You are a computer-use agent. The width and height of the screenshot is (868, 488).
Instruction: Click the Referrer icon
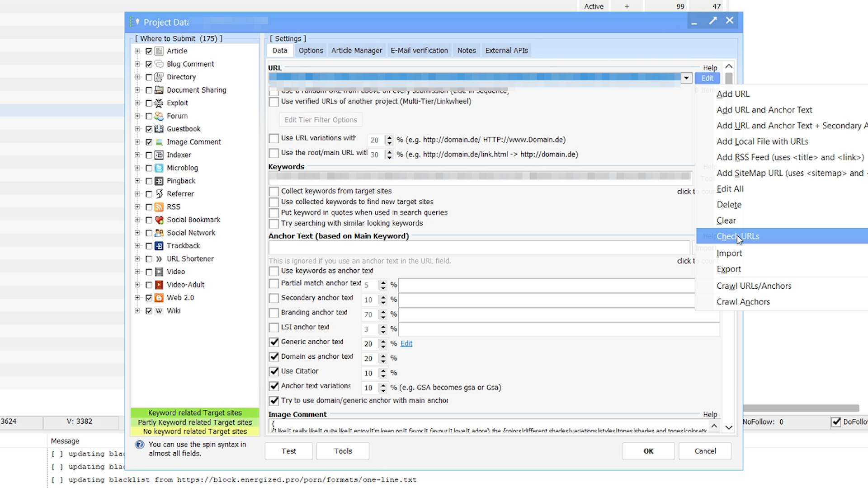pos(159,194)
